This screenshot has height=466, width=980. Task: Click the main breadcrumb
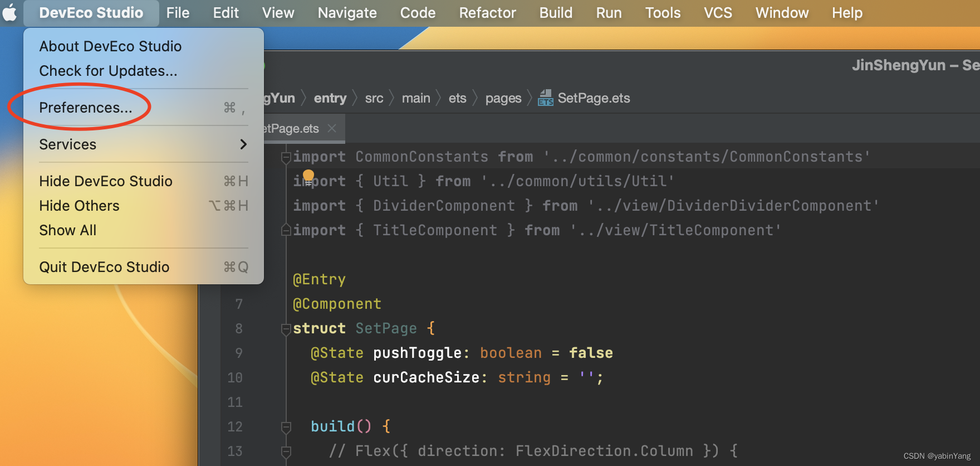pos(416,98)
